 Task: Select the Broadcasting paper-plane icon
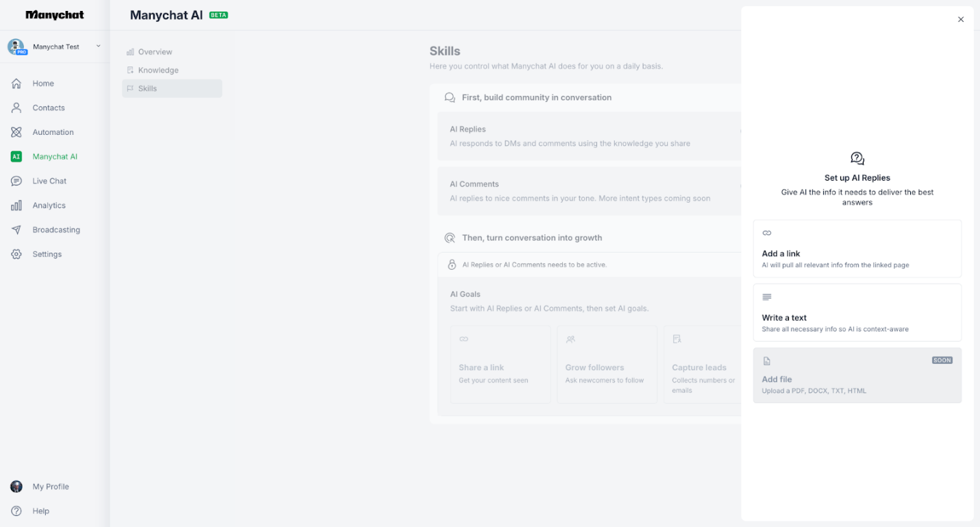point(15,229)
